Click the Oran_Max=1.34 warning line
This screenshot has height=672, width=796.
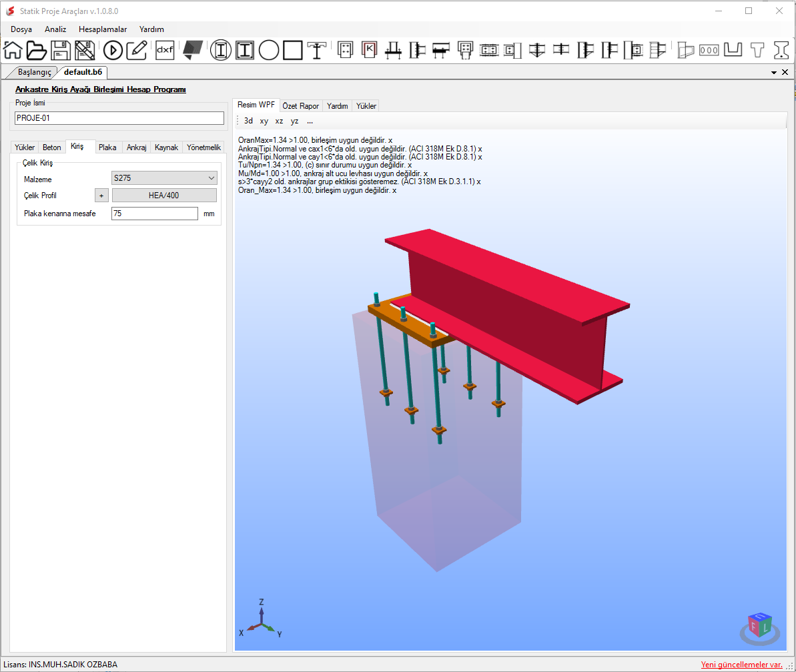tap(318, 190)
